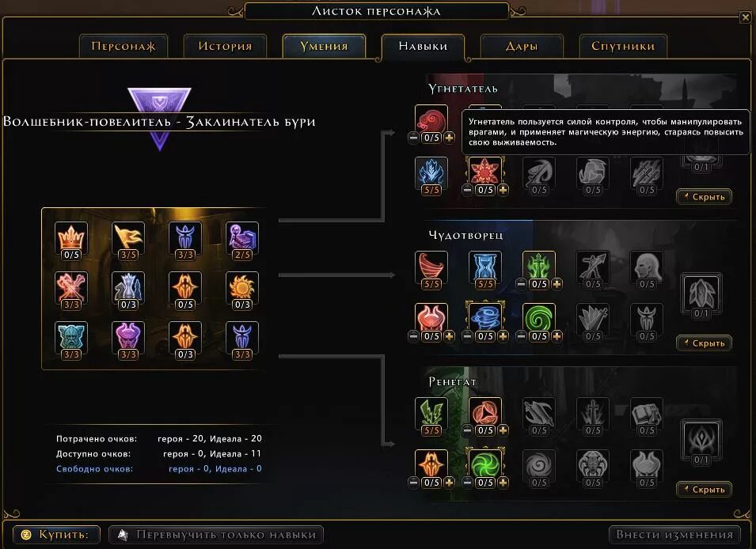The image size is (756, 549).
Task: Add a point to the green swirl Ренегат skill
Action: click(503, 483)
